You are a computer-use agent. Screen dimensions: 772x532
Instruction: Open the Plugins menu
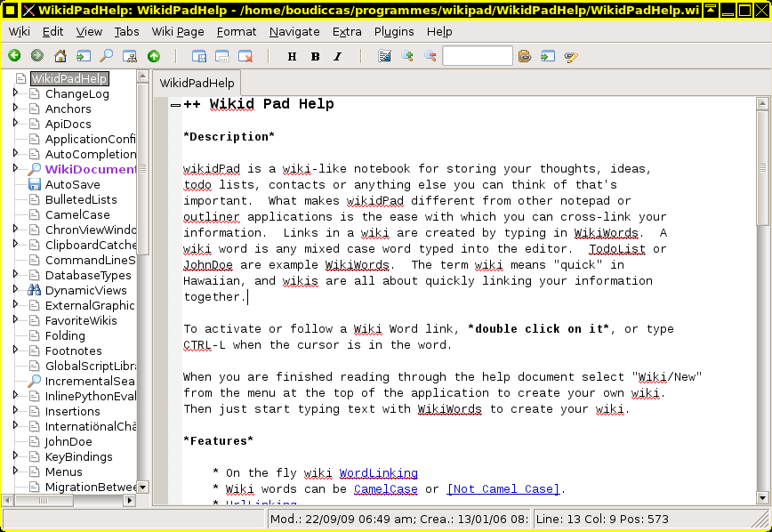pos(394,31)
